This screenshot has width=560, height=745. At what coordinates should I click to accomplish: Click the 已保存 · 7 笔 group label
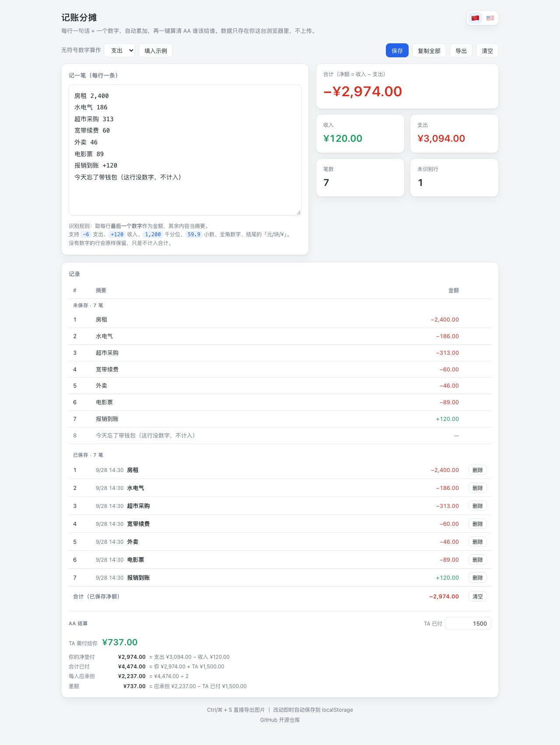[88, 455]
